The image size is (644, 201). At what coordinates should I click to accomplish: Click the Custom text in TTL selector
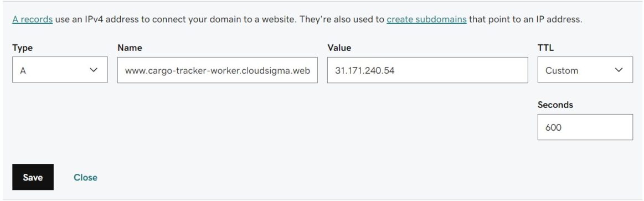click(x=561, y=70)
